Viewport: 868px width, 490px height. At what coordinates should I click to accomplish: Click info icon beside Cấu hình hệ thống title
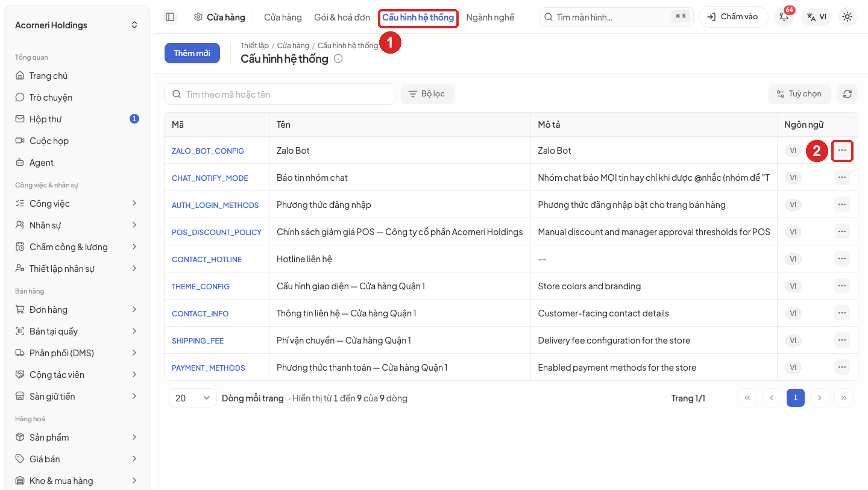tap(338, 59)
